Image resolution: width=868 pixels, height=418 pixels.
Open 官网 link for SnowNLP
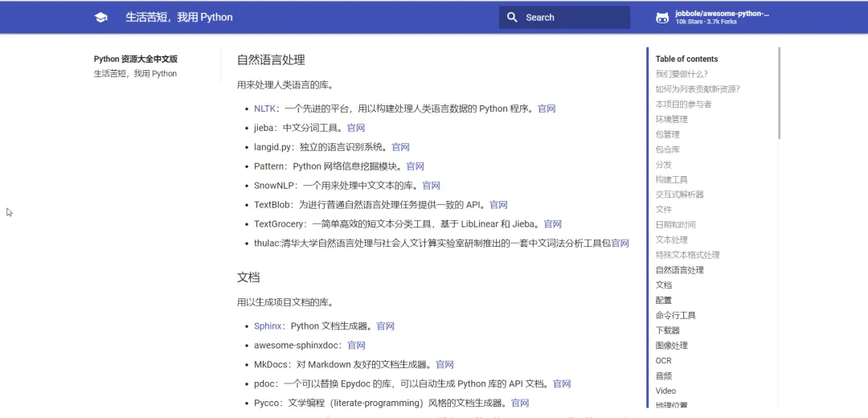(x=432, y=186)
